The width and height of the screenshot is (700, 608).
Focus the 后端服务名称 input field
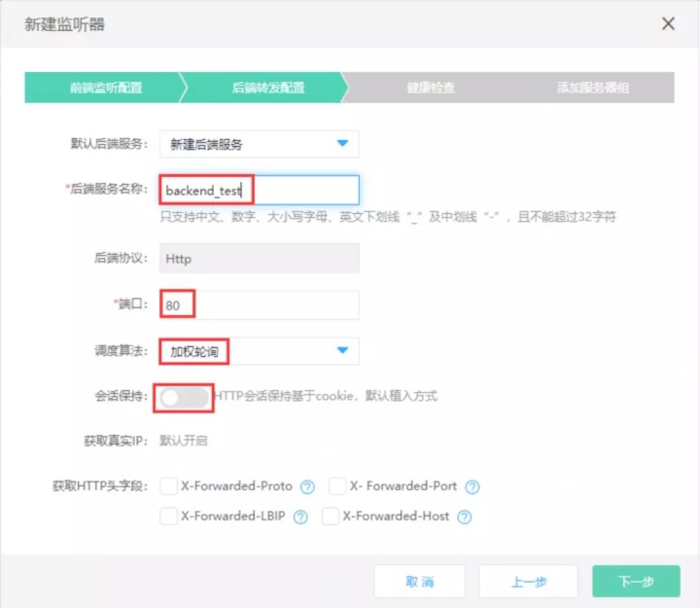(259, 190)
